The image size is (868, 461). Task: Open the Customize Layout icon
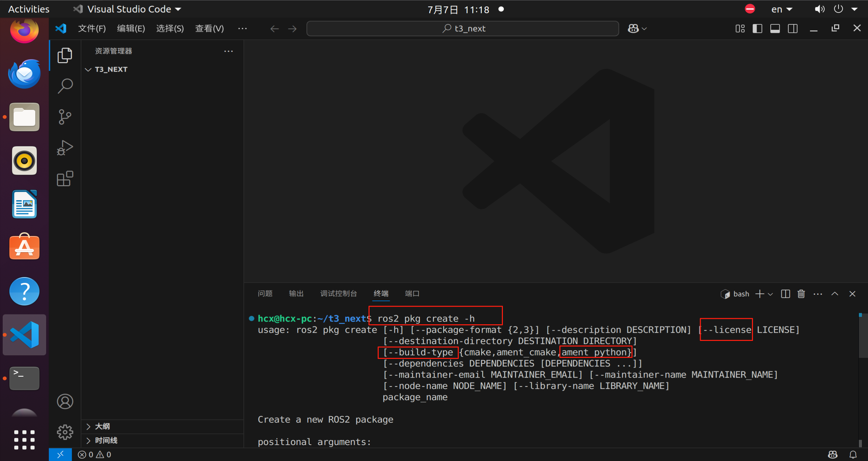click(x=740, y=29)
